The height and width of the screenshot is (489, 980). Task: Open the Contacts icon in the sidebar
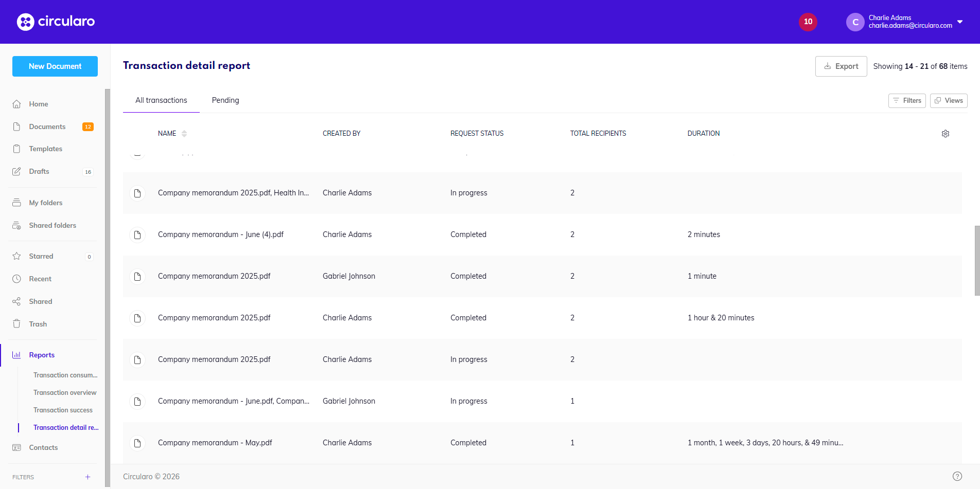(x=17, y=447)
